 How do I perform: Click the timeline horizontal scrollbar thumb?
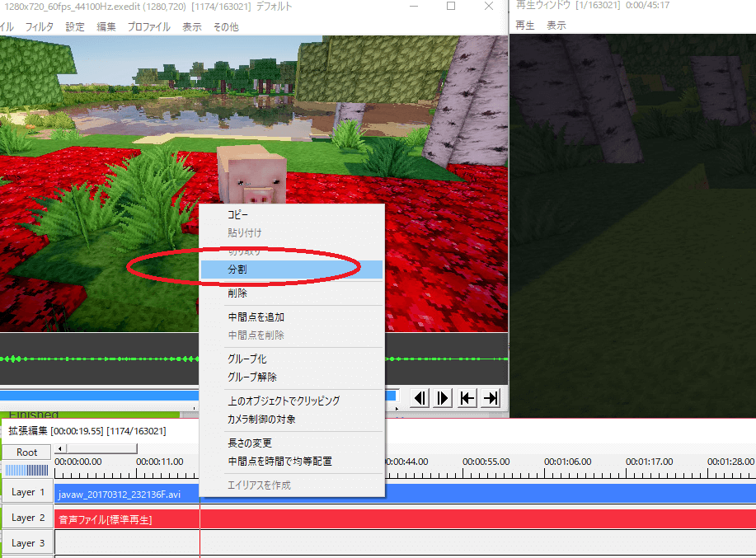(102, 448)
